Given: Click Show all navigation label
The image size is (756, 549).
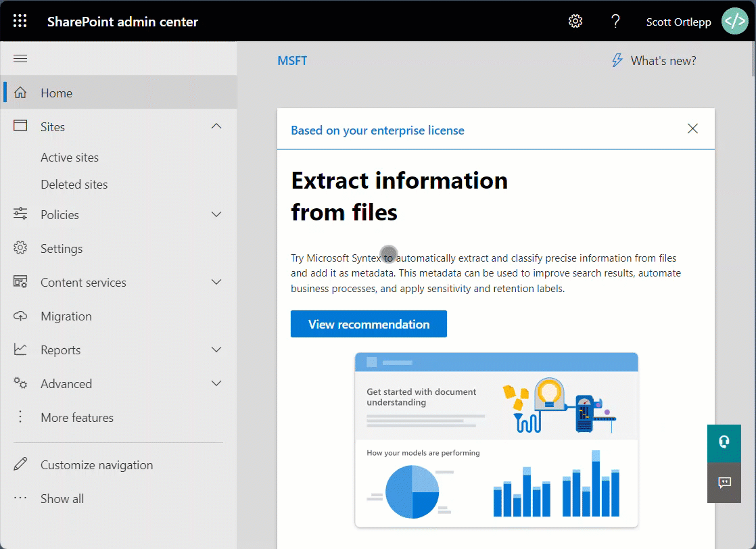Looking at the screenshot, I should coord(62,498).
